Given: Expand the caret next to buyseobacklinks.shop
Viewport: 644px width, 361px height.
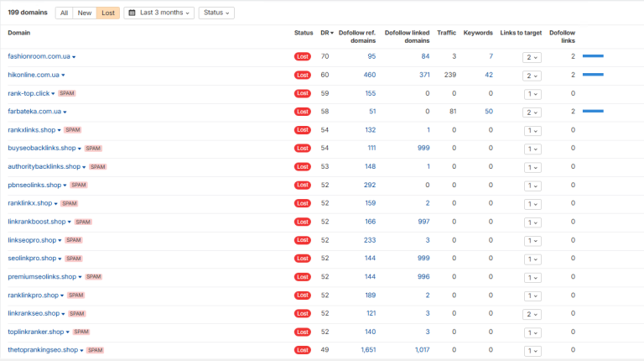Looking at the screenshot, I should coord(80,149).
